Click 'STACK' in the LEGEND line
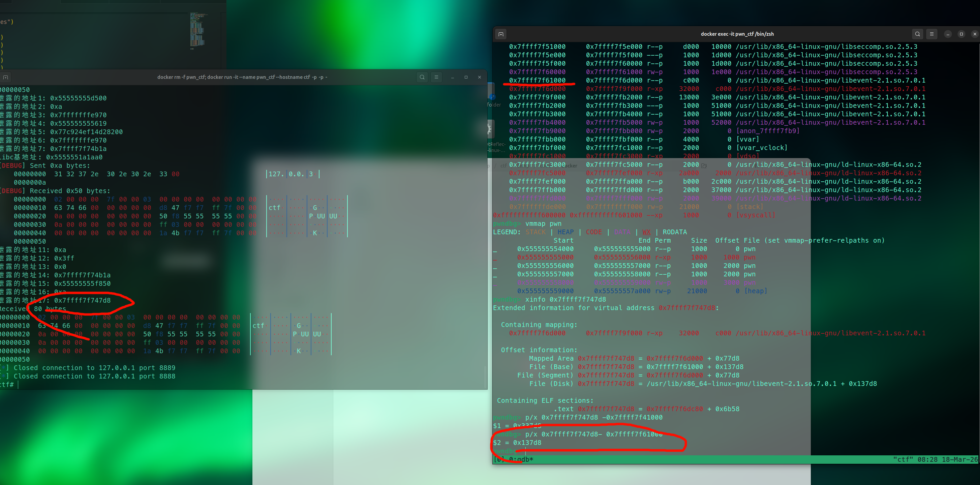 (x=535, y=232)
